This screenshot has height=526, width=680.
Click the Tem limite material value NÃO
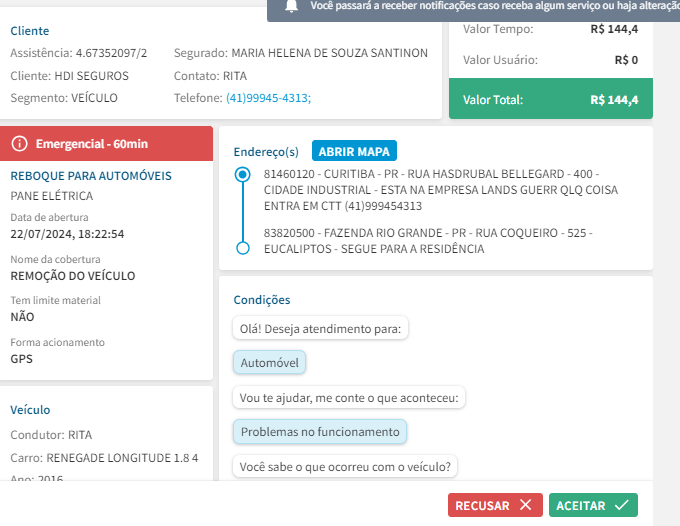(22, 317)
